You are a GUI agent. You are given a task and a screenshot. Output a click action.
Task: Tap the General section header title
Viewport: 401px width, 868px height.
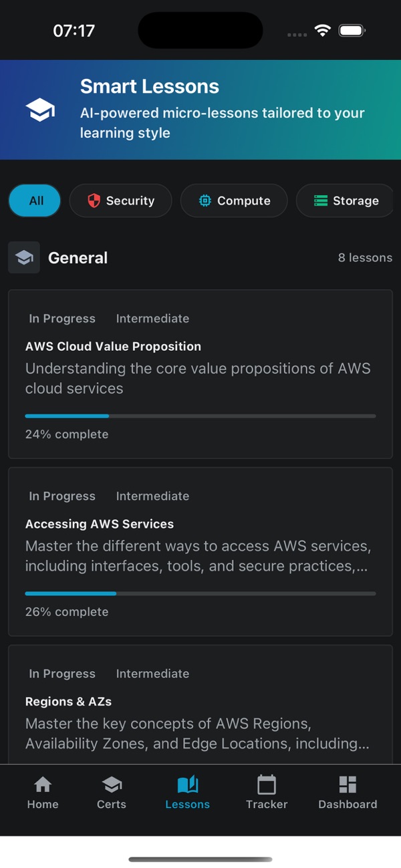(78, 257)
